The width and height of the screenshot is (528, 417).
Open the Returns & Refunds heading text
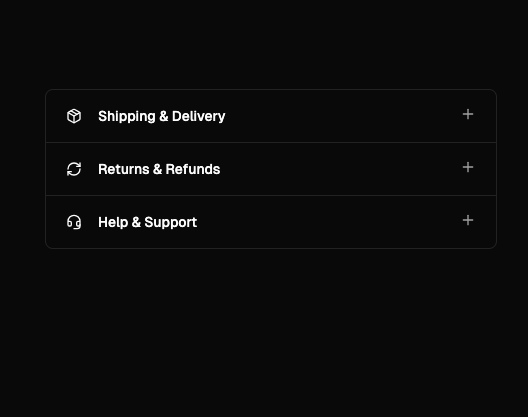pyautogui.click(x=159, y=169)
